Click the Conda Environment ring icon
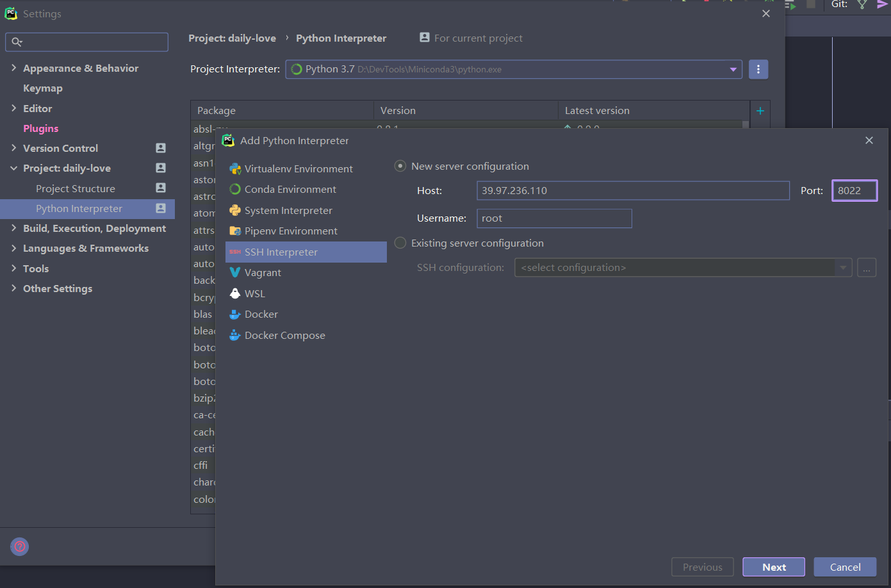 (235, 190)
